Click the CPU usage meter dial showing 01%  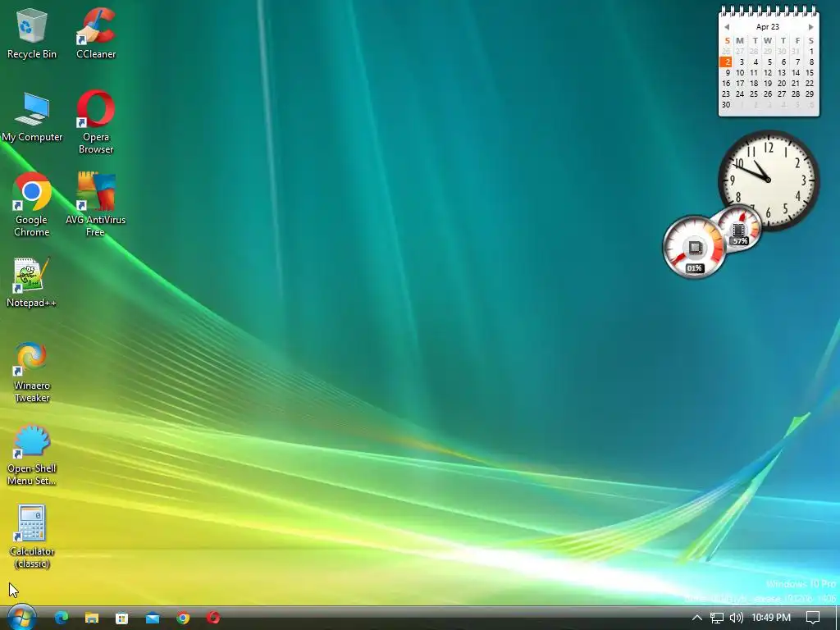(694, 248)
